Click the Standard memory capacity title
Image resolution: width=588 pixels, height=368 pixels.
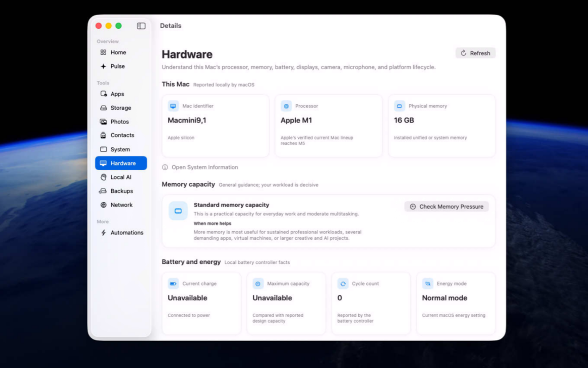(x=231, y=205)
